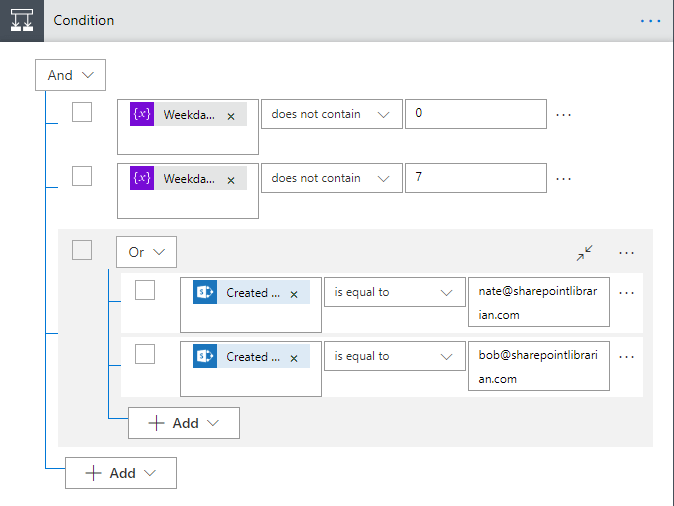Tick checkbox for first Weekday condition row

tap(82, 112)
